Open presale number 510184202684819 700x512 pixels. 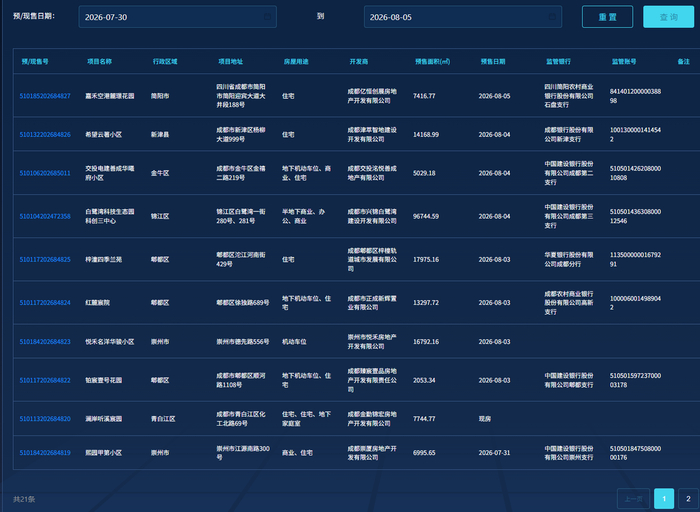45,453
